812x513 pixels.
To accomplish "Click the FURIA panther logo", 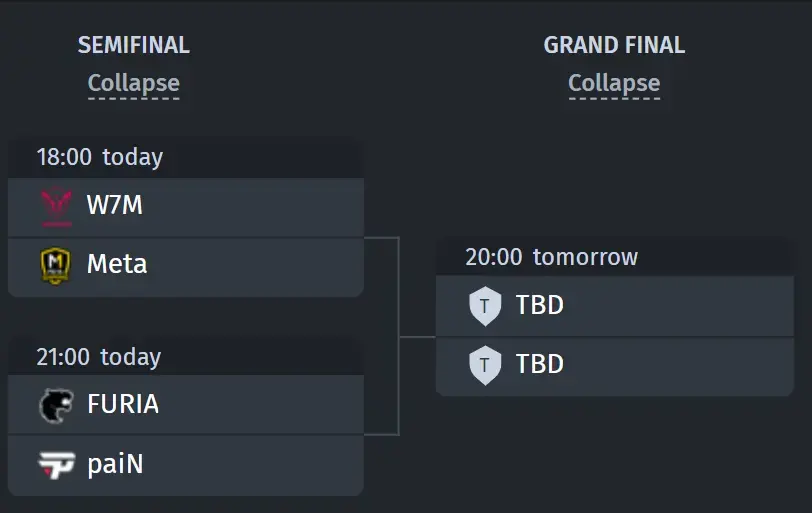I will 56,406.
